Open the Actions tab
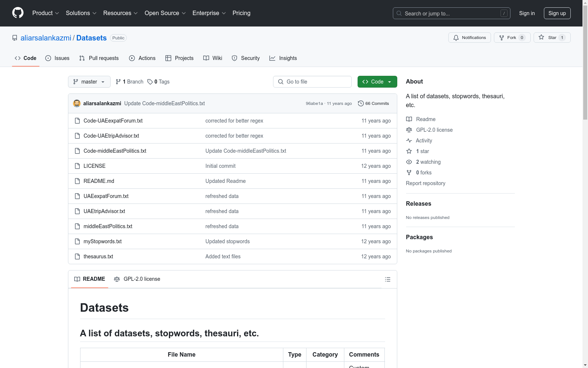The image size is (588, 368). tap(142, 58)
